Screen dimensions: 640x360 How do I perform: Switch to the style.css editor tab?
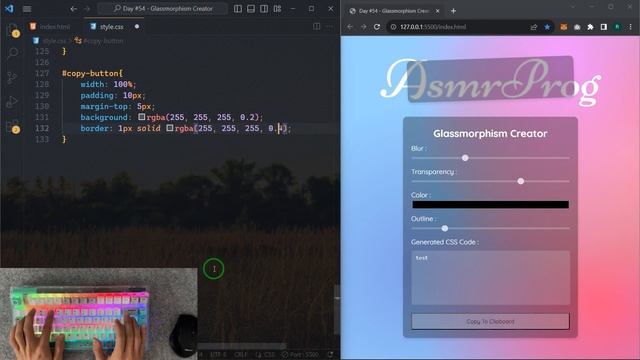coord(111,27)
